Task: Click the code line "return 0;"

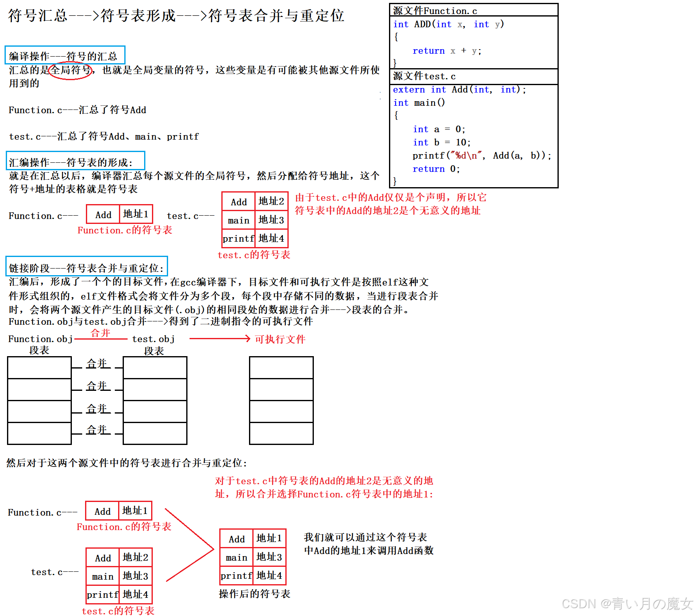Action: [x=436, y=169]
